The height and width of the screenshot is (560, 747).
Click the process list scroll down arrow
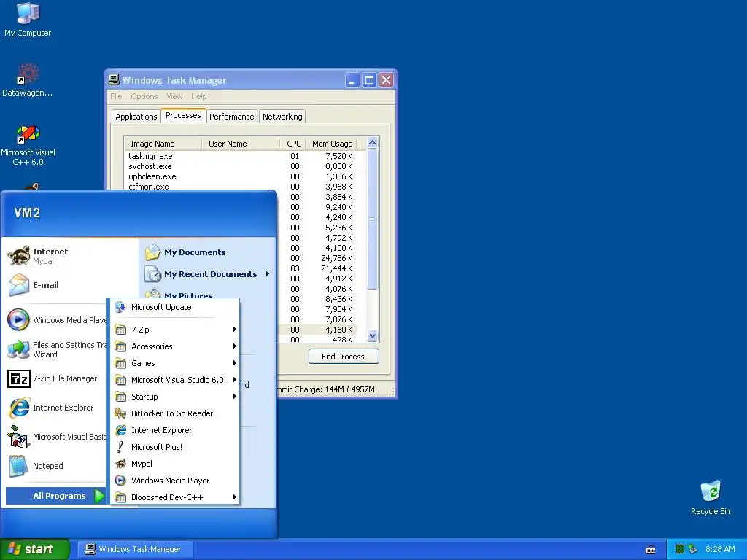(373, 335)
